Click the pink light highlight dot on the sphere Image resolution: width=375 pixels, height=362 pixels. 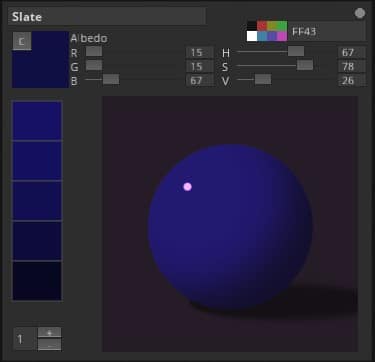188,187
